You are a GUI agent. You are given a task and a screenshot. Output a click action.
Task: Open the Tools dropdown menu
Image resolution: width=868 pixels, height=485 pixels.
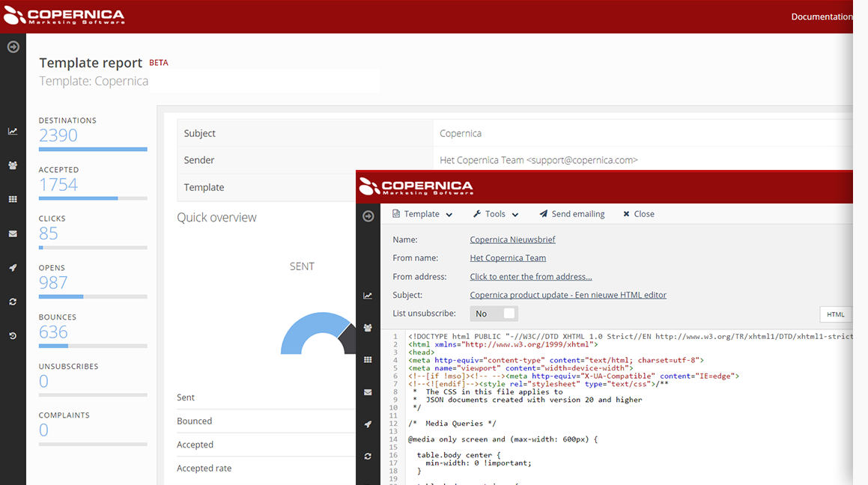496,214
